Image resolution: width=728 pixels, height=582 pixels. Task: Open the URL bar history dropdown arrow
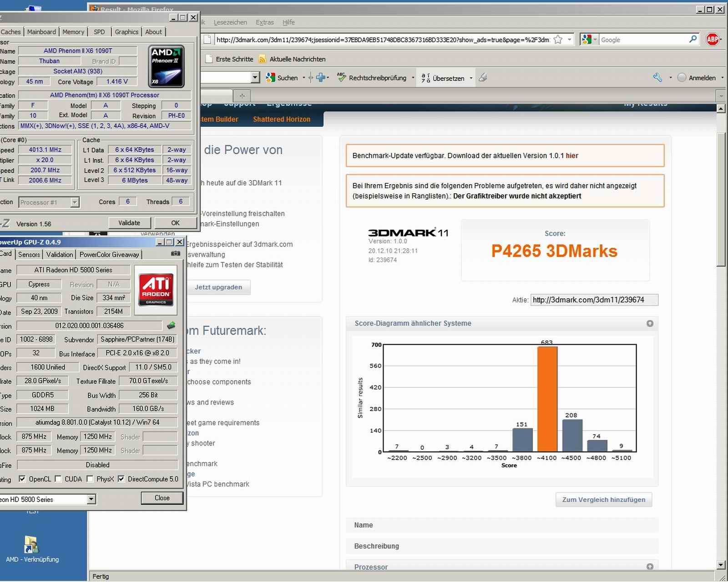pos(569,40)
